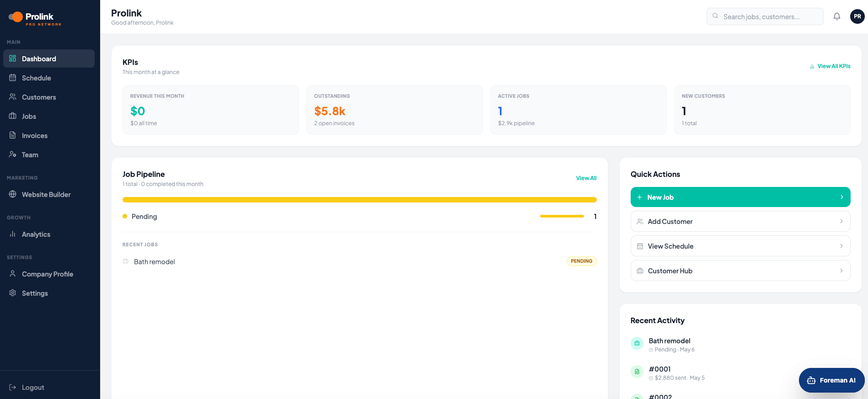
Task: Go to Dashboard in the sidebar
Action: click(49, 59)
